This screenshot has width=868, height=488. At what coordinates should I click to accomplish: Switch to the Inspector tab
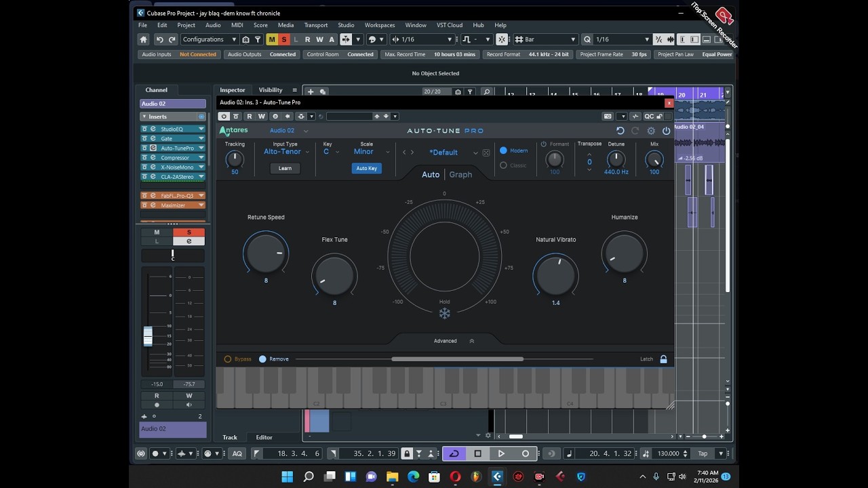[233, 89]
